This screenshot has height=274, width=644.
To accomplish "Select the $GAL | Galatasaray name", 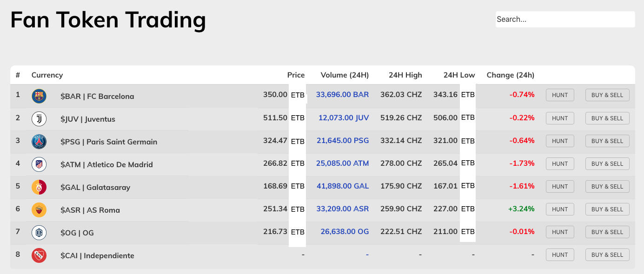I will coord(95,188).
